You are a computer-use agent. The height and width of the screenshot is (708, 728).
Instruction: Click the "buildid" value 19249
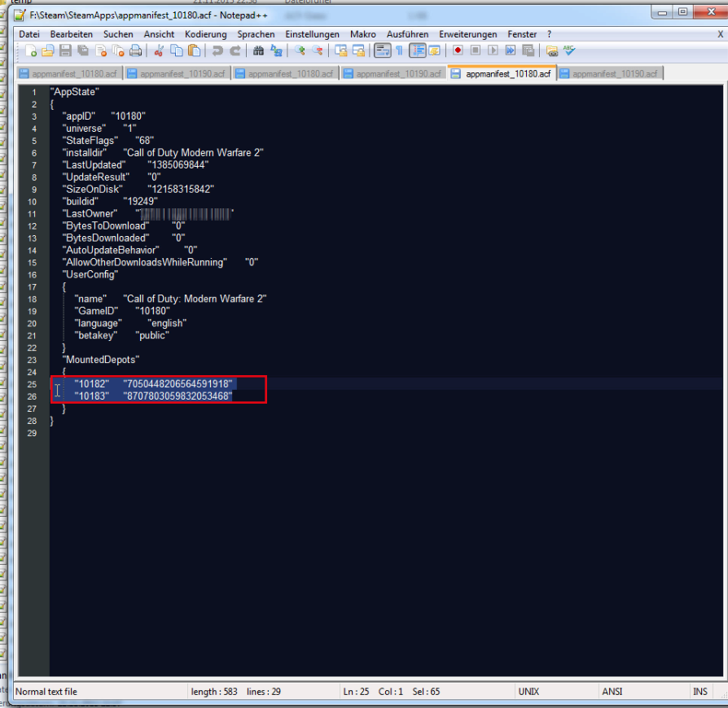140,201
